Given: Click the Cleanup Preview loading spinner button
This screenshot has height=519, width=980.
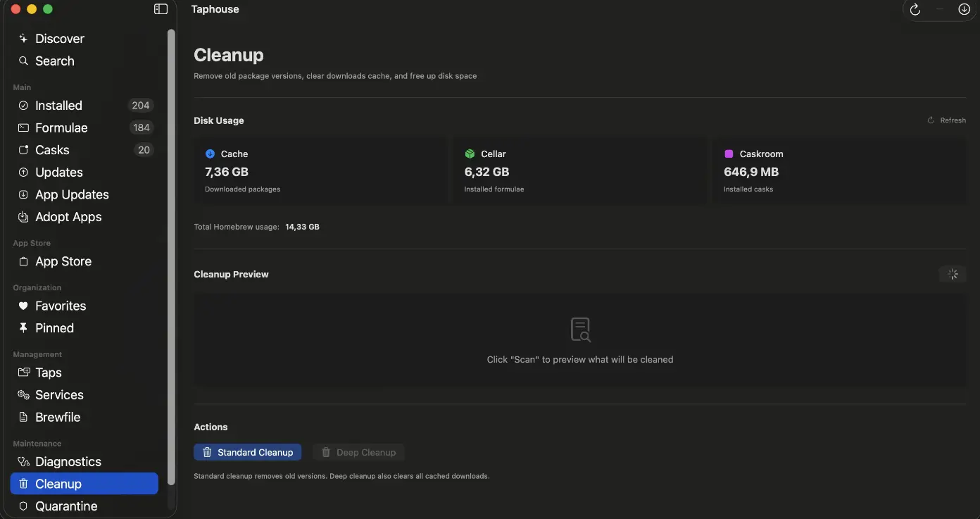Looking at the screenshot, I should pos(953,274).
